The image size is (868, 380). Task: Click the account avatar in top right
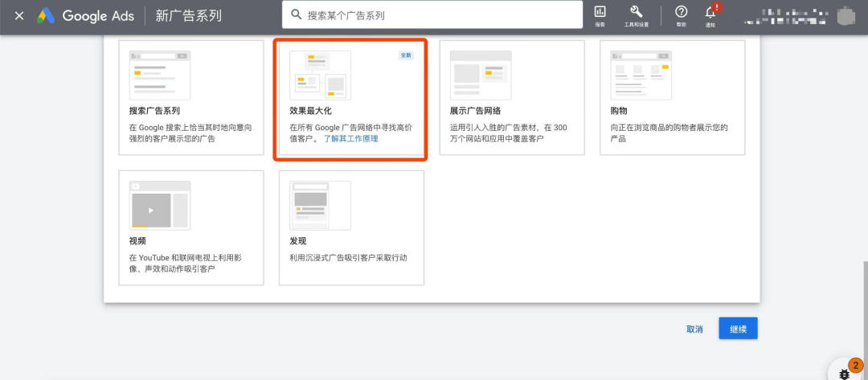844,16
